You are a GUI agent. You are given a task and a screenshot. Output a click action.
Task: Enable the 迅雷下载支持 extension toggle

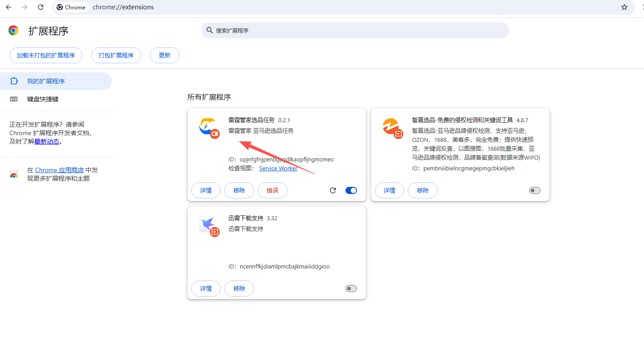[351, 289]
